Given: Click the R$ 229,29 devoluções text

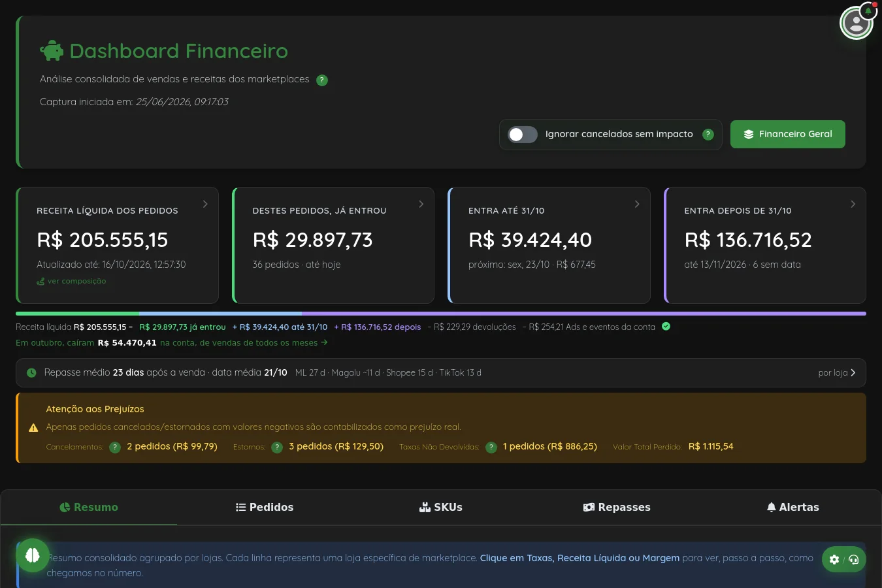Looking at the screenshot, I should pyautogui.click(x=472, y=327).
